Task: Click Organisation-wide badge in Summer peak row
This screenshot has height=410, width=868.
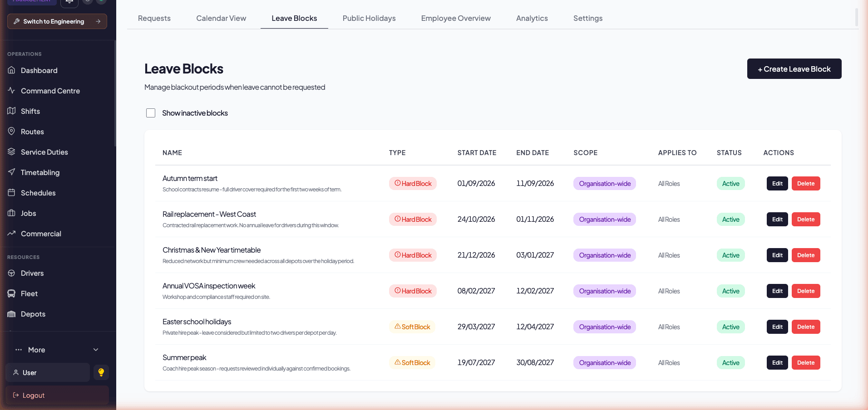Action: click(605, 363)
